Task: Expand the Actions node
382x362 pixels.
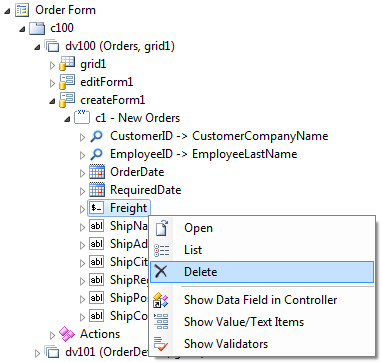Action: (52, 335)
